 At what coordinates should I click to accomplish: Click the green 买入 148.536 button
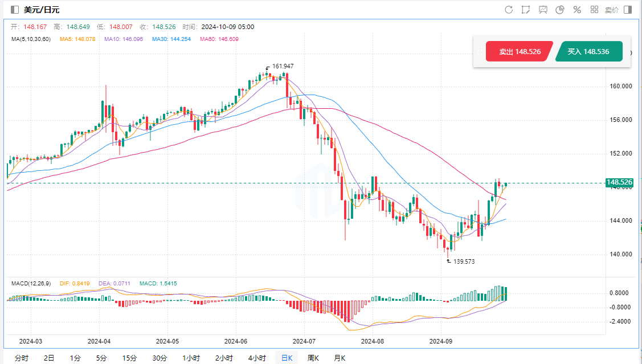[588, 52]
